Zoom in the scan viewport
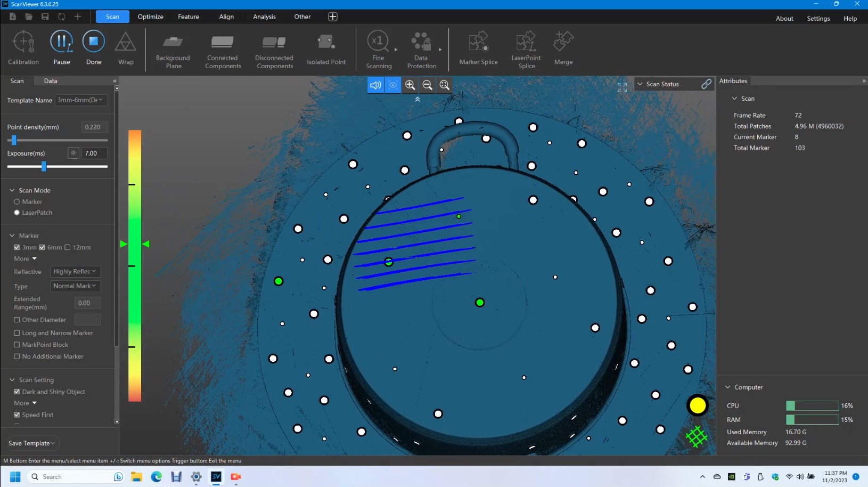868x487 pixels. pyautogui.click(x=410, y=85)
